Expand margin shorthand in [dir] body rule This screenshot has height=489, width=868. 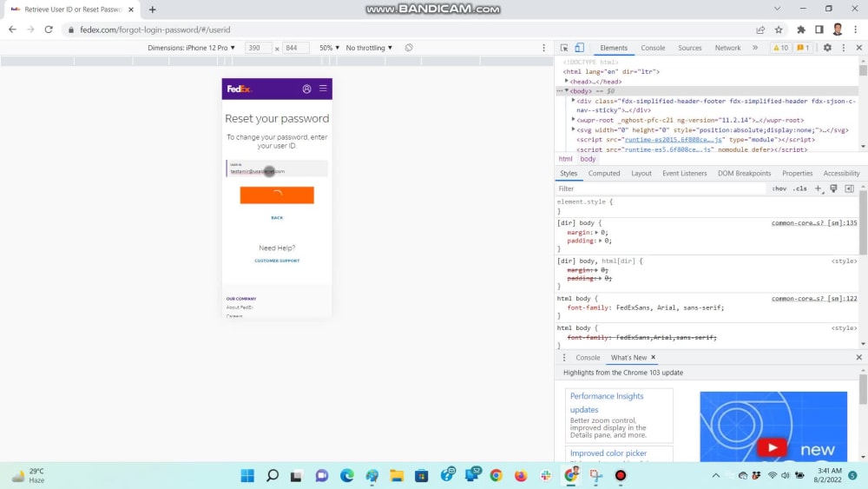[596, 233]
